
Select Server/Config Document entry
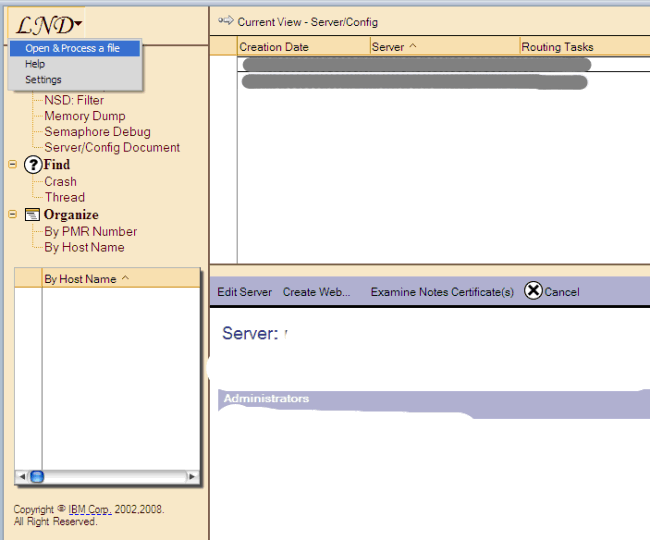[112, 148]
